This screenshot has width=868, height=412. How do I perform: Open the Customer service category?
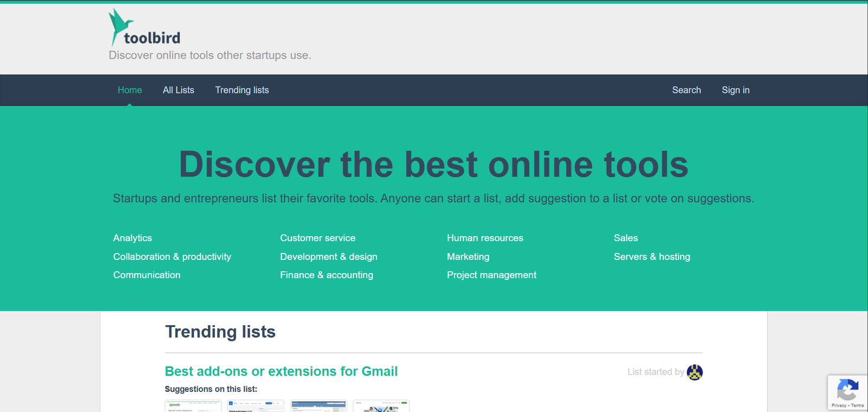coord(317,238)
